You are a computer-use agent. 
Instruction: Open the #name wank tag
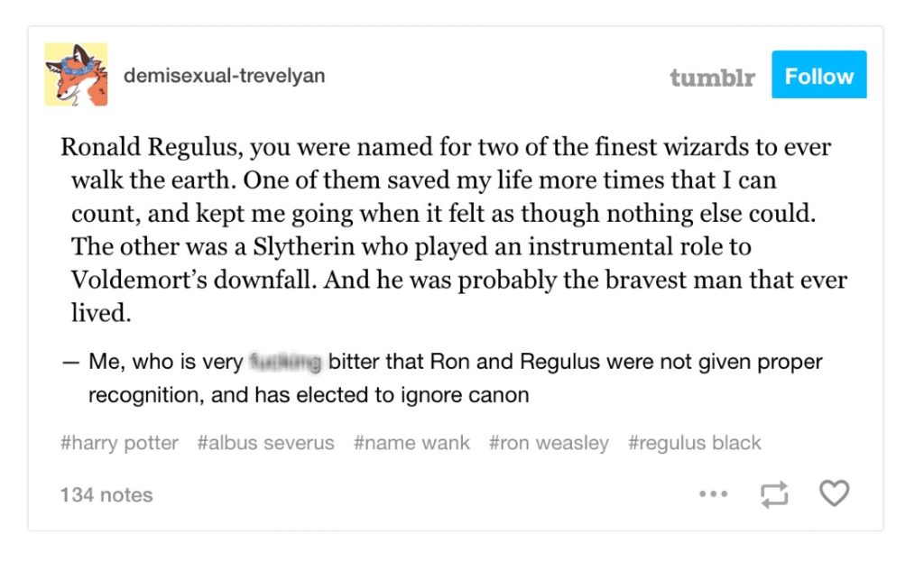411,443
